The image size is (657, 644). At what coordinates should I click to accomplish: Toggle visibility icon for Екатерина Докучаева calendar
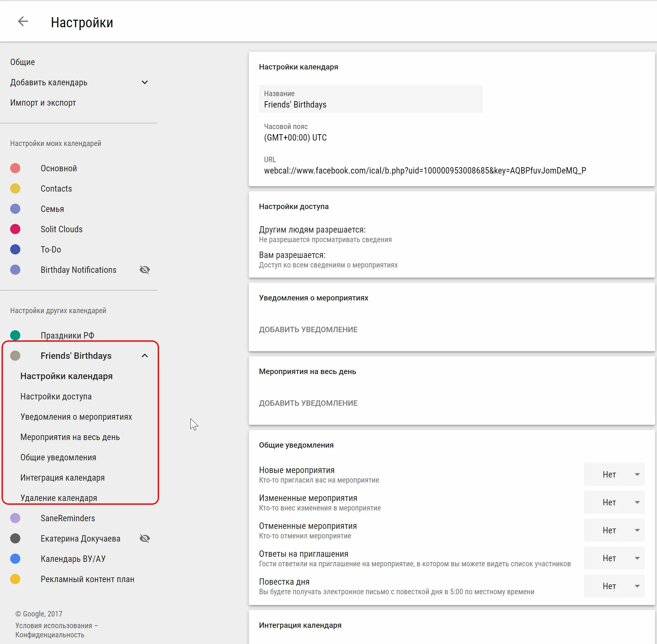pyautogui.click(x=145, y=538)
